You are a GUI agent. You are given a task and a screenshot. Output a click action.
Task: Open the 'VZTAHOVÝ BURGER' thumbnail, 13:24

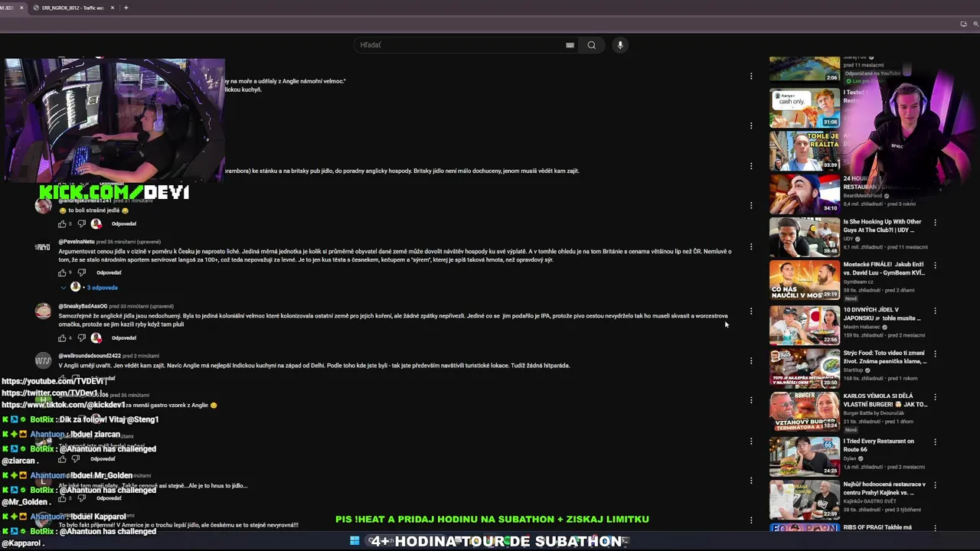(805, 412)
